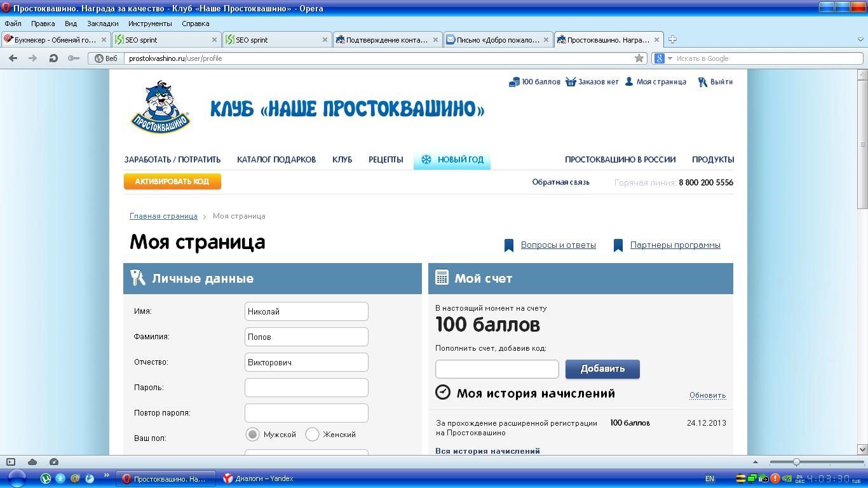Click the bookmark icon beside Вопросы и ответы
The height and width of the screenshot is (488, 868).
(x=509, y=246)
